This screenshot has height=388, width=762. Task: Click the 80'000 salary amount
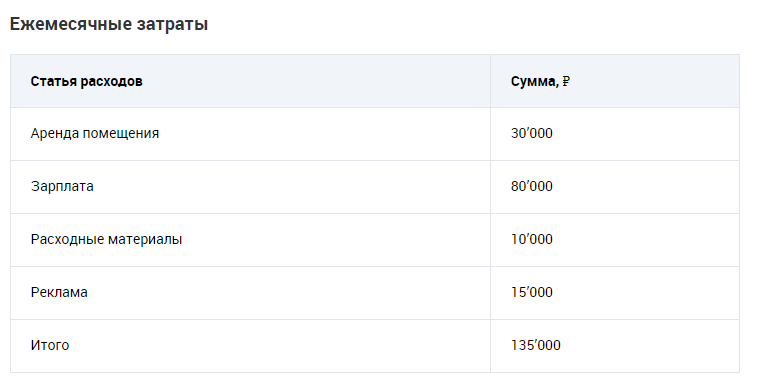(532, 186)
